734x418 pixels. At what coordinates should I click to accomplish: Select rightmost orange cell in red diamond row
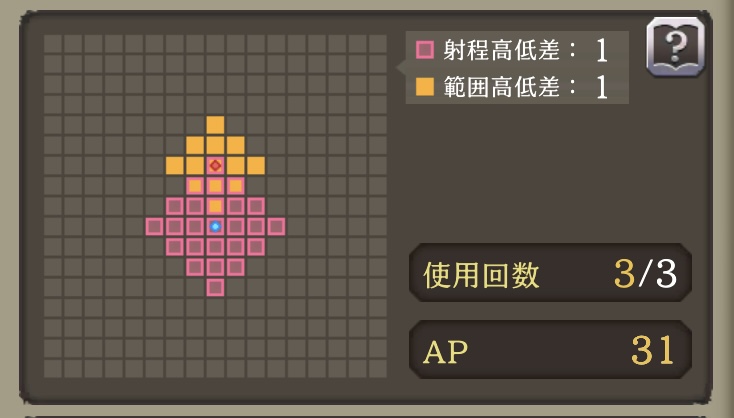(256, 165)
